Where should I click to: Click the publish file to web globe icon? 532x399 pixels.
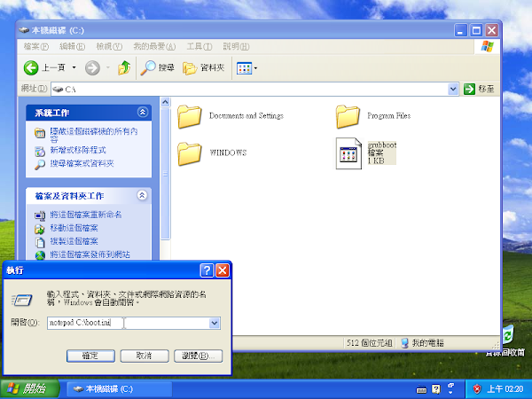pos(40,255)
